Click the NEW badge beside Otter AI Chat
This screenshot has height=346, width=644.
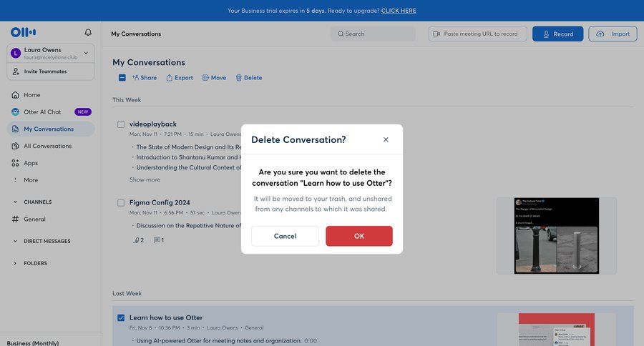83,112
